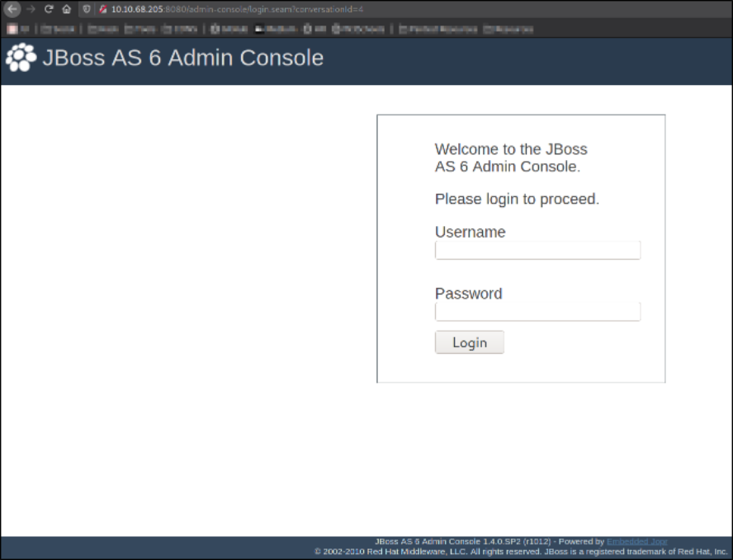Image resolution: width=733 pixels, height=560 pixels.
Task: Open the Embedded Jopr link in footer
Action: click(636, 541)
